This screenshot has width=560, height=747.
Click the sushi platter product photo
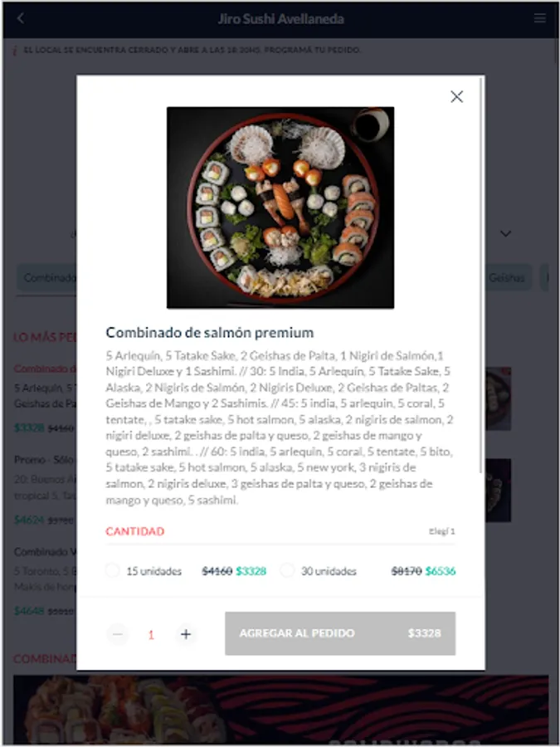(x=280, y=207)
